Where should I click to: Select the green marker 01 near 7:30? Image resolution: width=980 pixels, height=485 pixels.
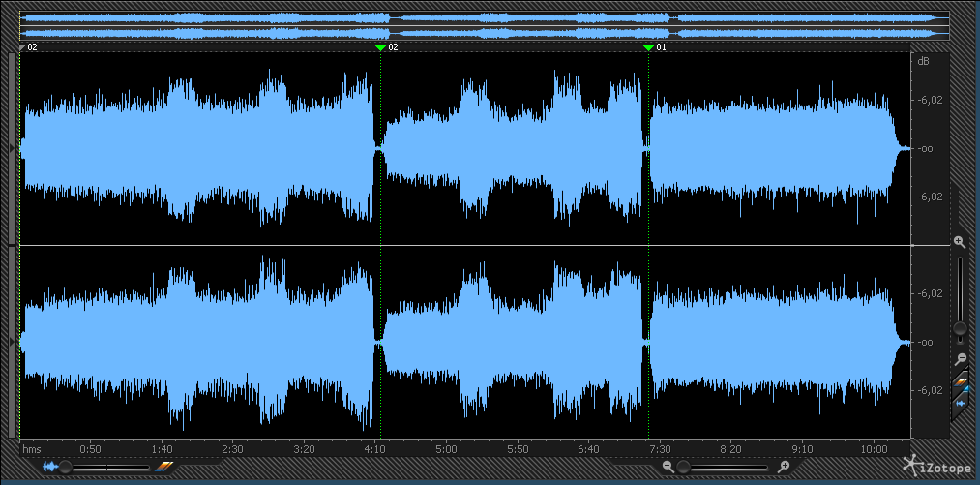pos(648,47)
